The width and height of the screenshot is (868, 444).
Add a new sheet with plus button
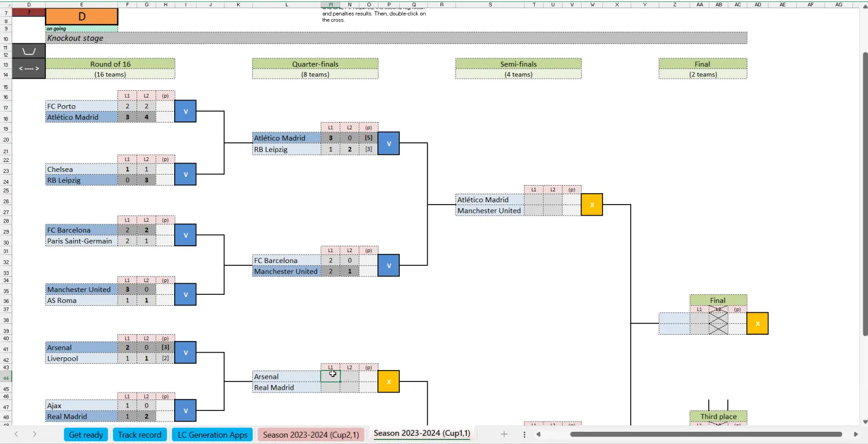click(x=504, y=434)
